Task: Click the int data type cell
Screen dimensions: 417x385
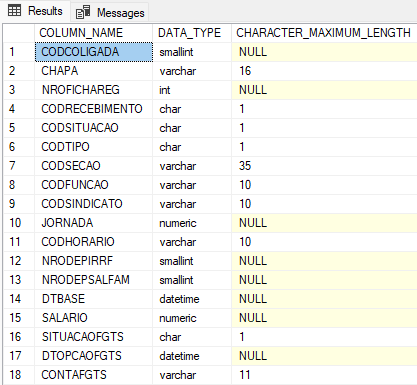Action: [x=192, y=90]
